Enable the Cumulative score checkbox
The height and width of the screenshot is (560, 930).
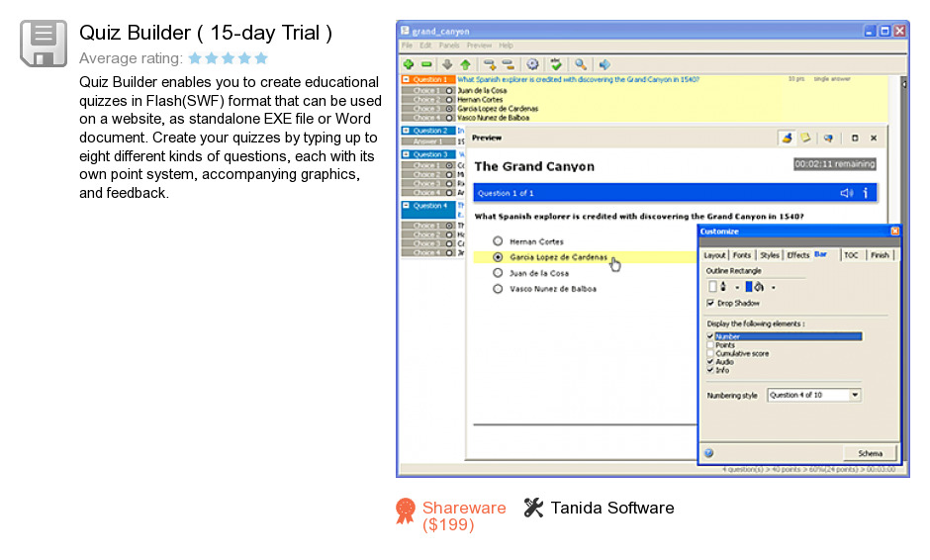tap(710, 353)
